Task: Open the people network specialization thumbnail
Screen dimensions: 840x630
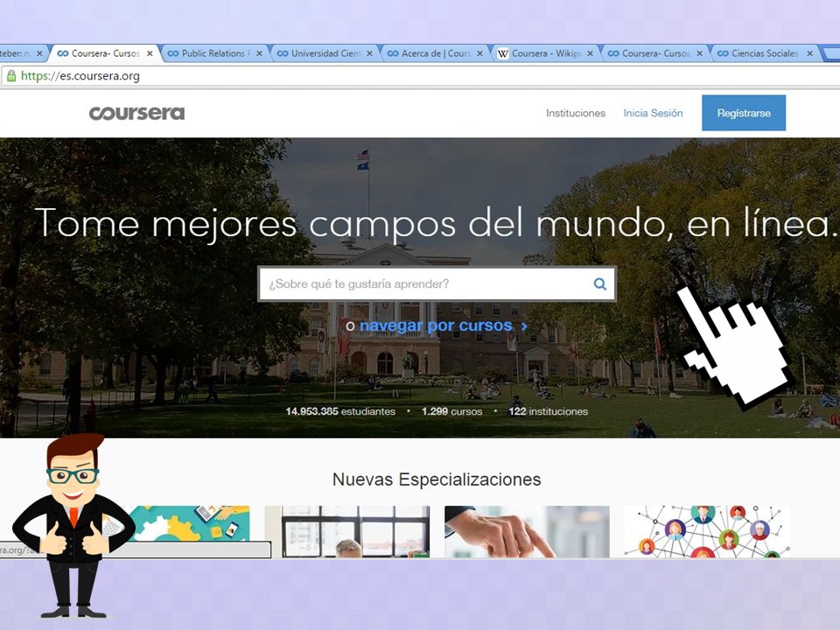Action: pos(707,531)
